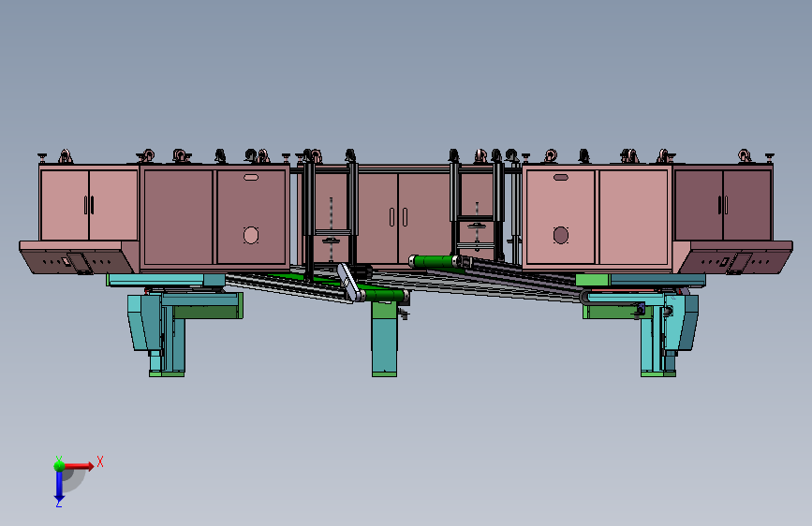Select the oval handle slot on the right cabinet
812x526 pixels.
click(561, 178)
